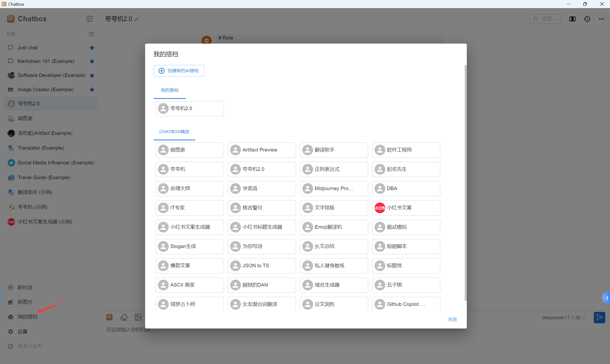This screenshot has height=364, width=610.
Task: Collapse the sidebar with the panel icon
Action: click(90, 19)
